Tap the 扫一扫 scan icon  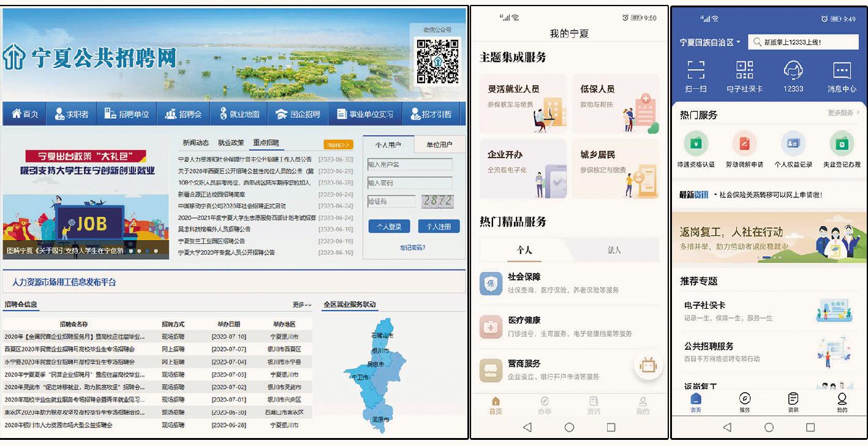(695, 70)
